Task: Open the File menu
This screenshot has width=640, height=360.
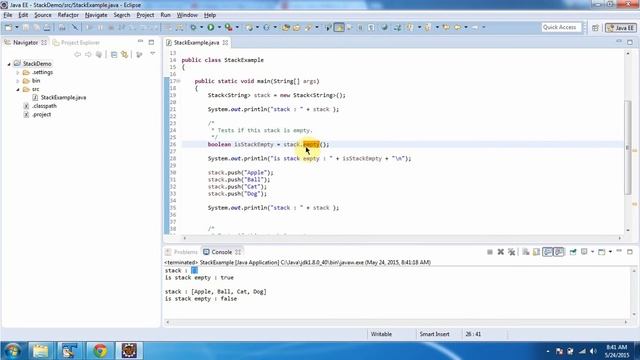Action: 8,15
